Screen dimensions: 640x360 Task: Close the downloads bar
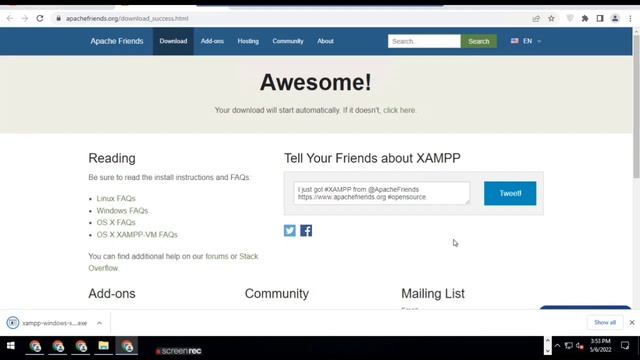click(x=632, y=322)
